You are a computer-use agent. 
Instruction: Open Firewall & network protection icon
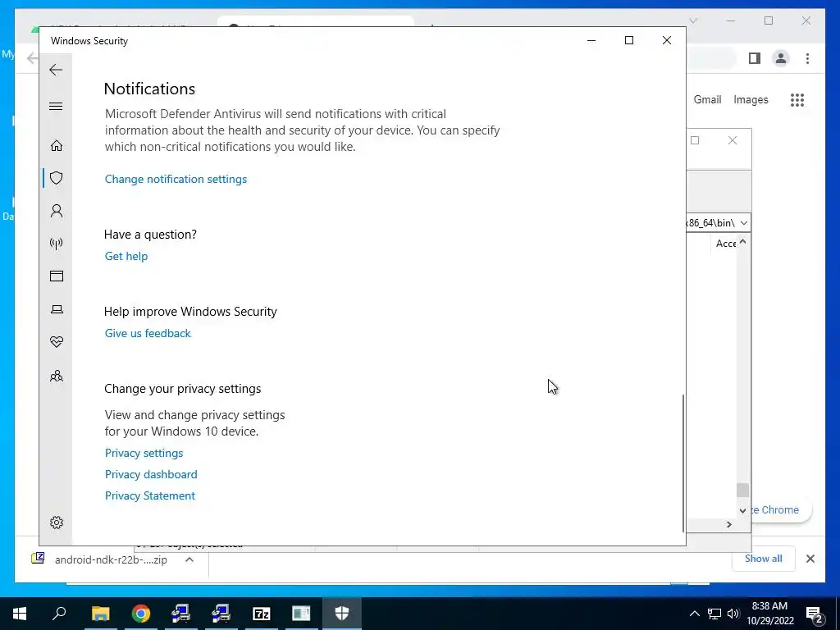57,244
